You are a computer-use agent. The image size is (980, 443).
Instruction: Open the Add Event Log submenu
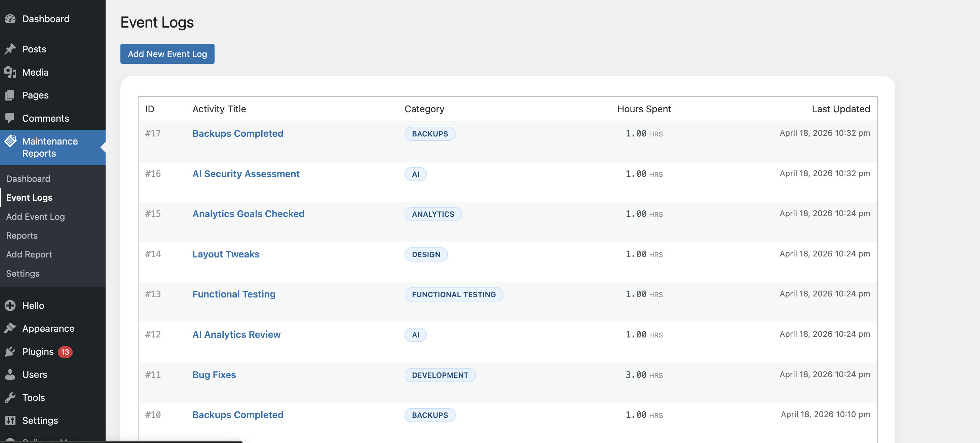35,216
